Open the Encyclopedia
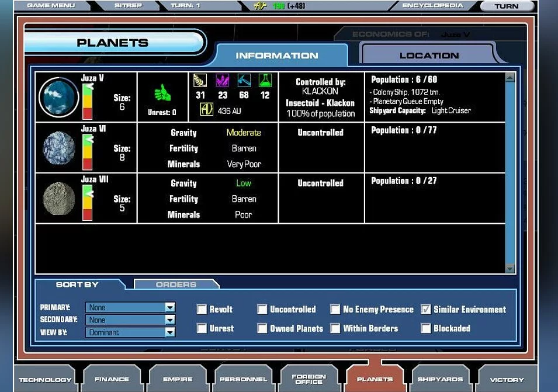Screen dimensions: 558x392 (x=432, y=6)
